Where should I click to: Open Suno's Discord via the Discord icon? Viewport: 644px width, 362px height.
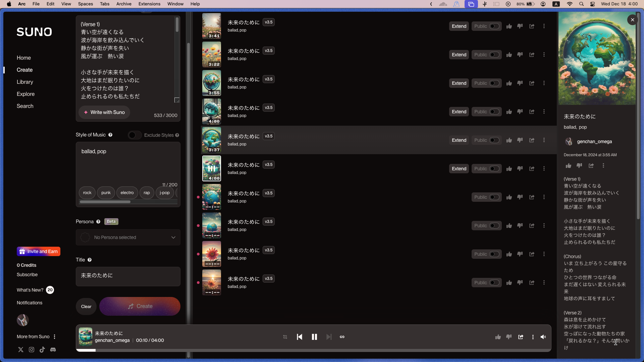click(x=53, y=350)
